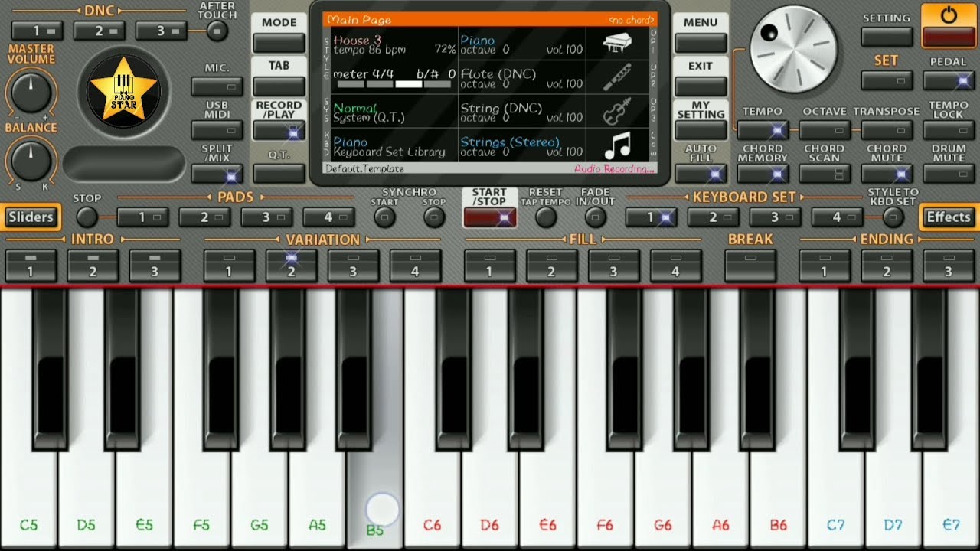This screenshot has width=980, height=551.
Task: Click the EXIT button
Action: [701, 86]
